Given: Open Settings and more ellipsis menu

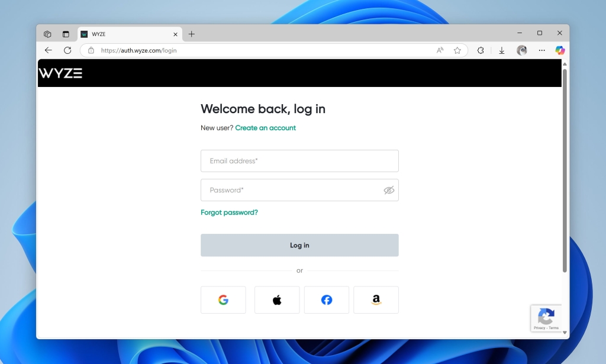Looking at the screenshot, I should coord(542,50).
